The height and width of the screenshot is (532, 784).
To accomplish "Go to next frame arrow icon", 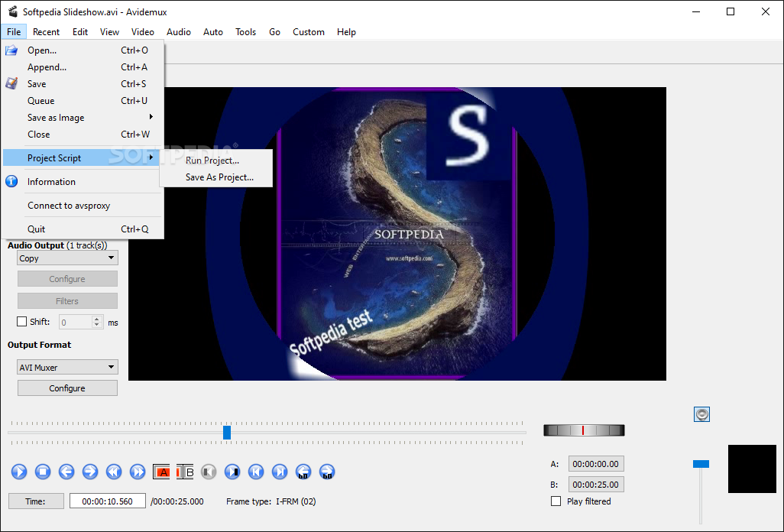I will pyautogui.click(x=90, y=472).
